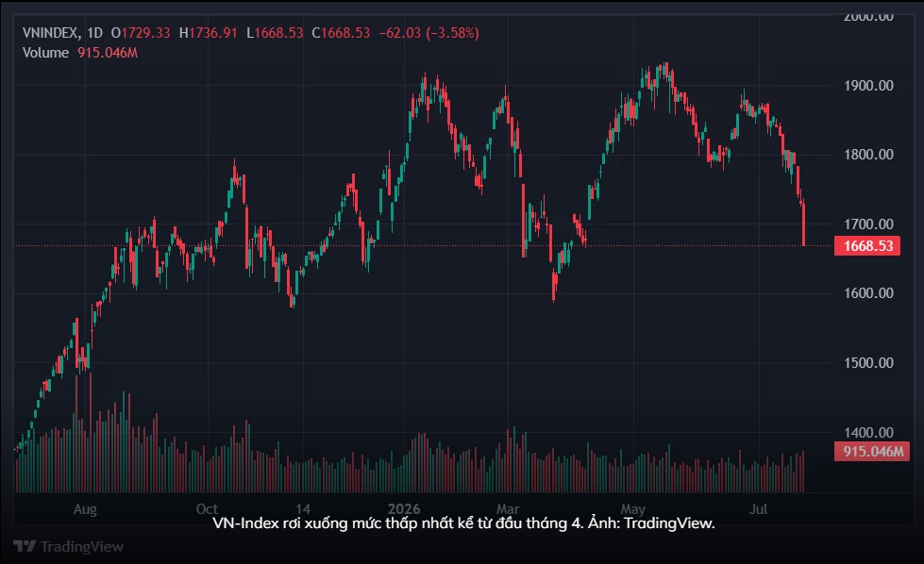Click the 1700.00 price axis label
The image size is (924, 564).
click(x=868, y=224)
